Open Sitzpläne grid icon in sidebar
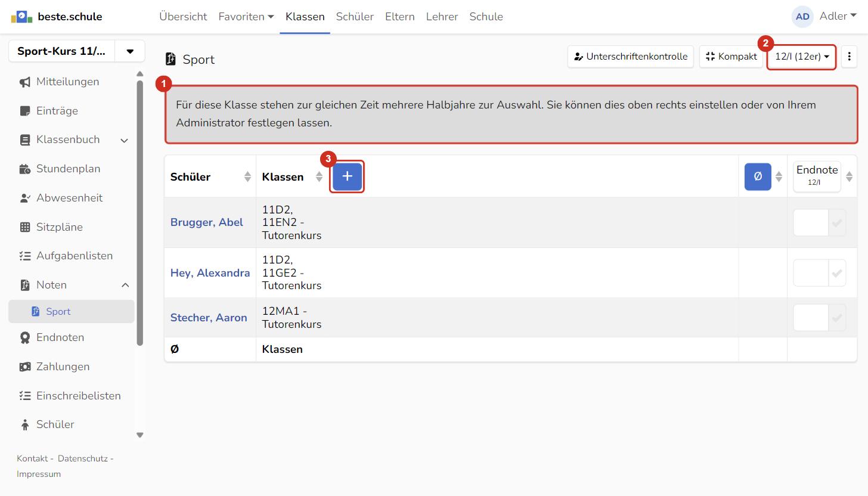The width and height of the screenshot is (868, 496). point(24,227)
